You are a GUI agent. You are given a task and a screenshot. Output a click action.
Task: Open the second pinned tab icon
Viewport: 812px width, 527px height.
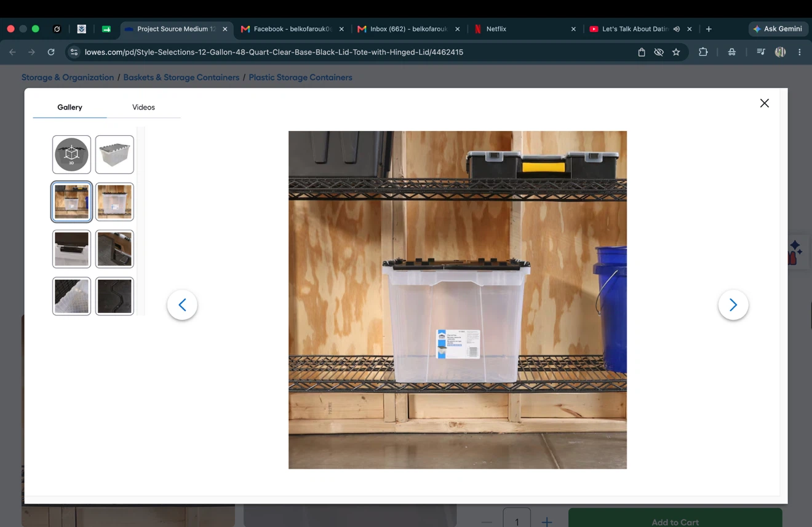pos(81,29)
